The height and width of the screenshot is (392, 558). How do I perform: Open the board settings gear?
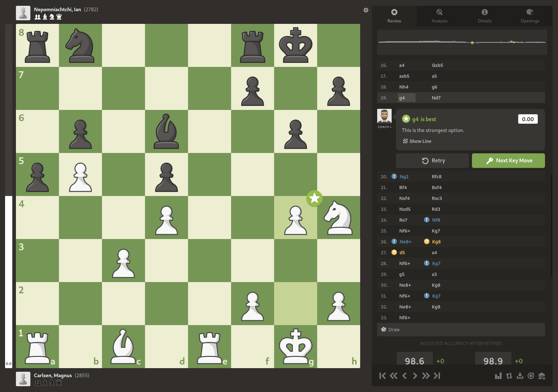(x=366, y=10)
